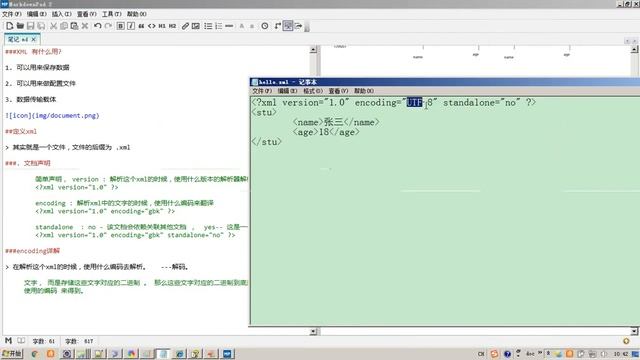Export document using arrow icon
The image size is (640, 360).
299,26
